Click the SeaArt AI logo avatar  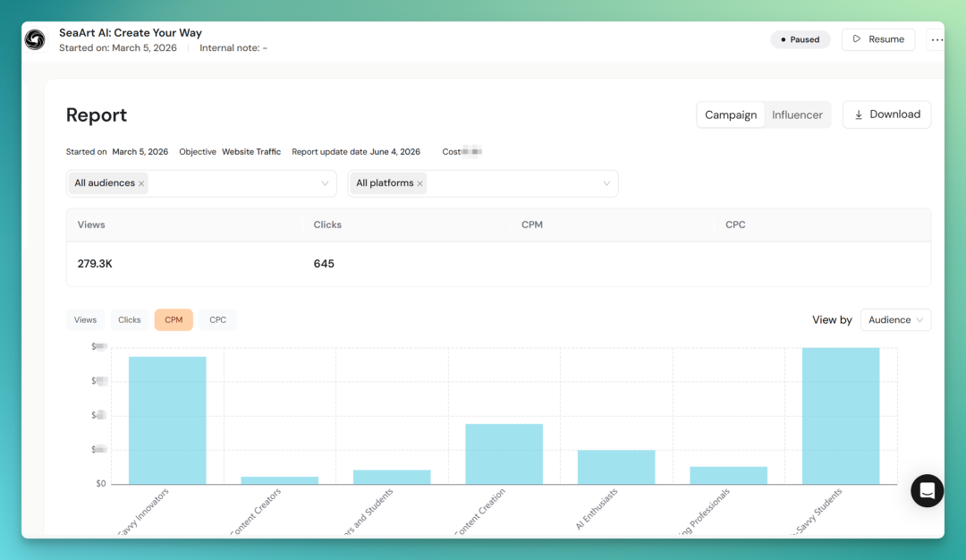click(35, 40)
